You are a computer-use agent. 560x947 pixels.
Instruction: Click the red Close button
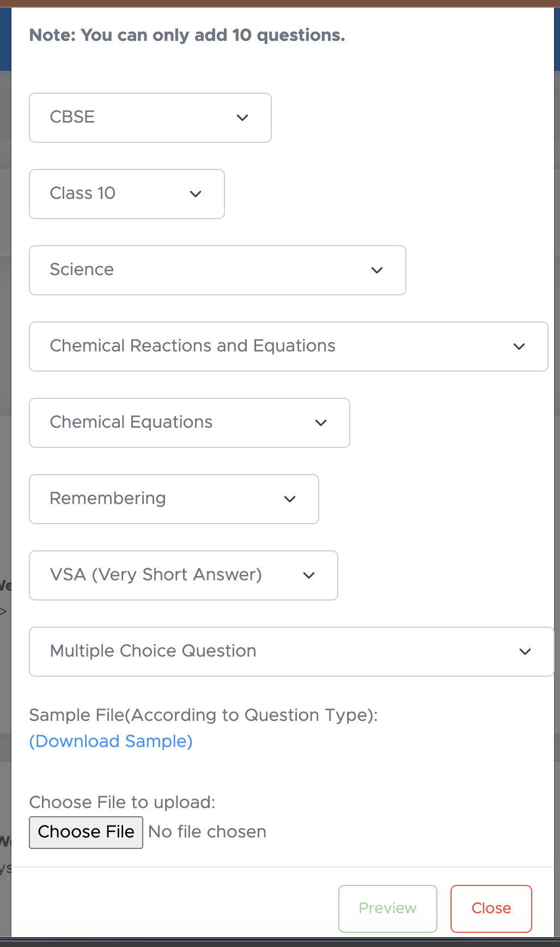(x=491, y=908)
